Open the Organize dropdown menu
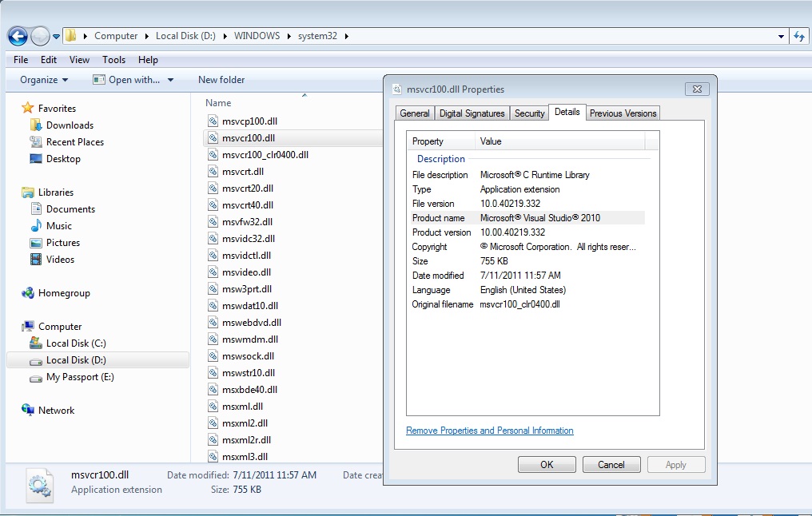 44,80
